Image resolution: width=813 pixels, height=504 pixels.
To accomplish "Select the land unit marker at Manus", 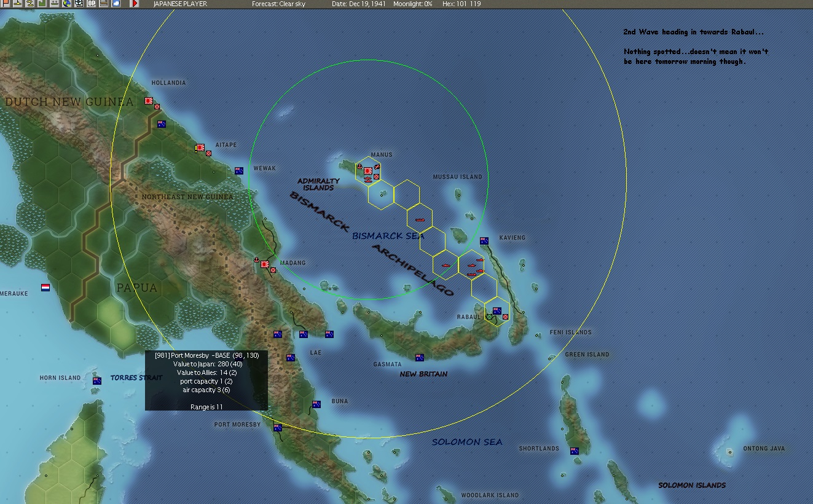I will 377,177.
